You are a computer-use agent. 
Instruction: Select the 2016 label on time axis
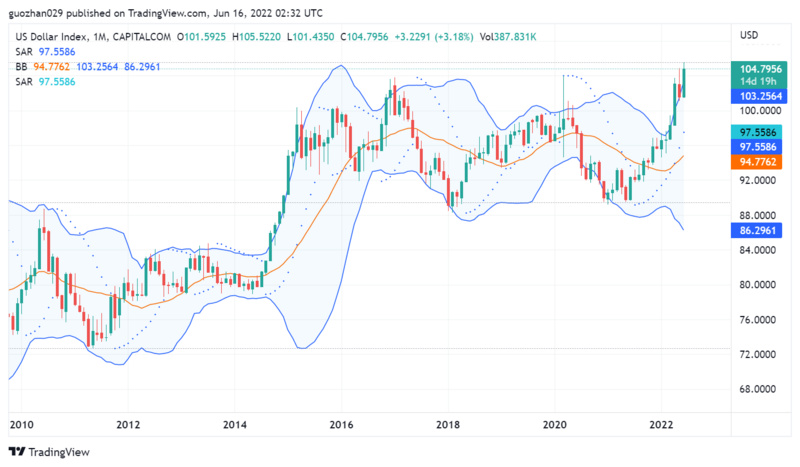tap(341, 423)
